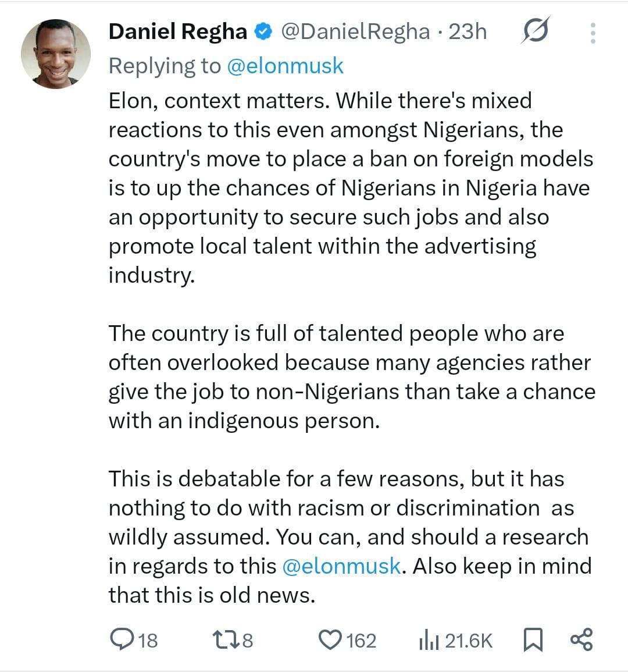Toggle the bookmark for this tweet
The image size is (628, 672).
[x=533, y=640]
